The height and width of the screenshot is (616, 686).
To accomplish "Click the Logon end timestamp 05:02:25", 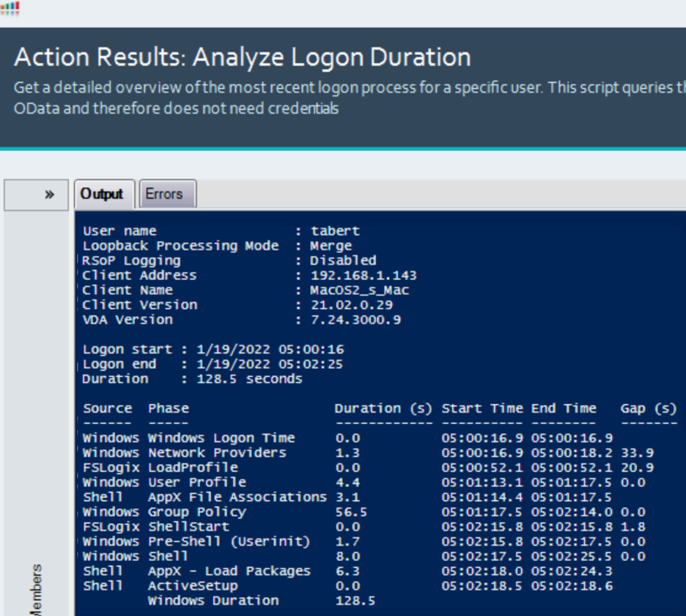I will 310,364.
